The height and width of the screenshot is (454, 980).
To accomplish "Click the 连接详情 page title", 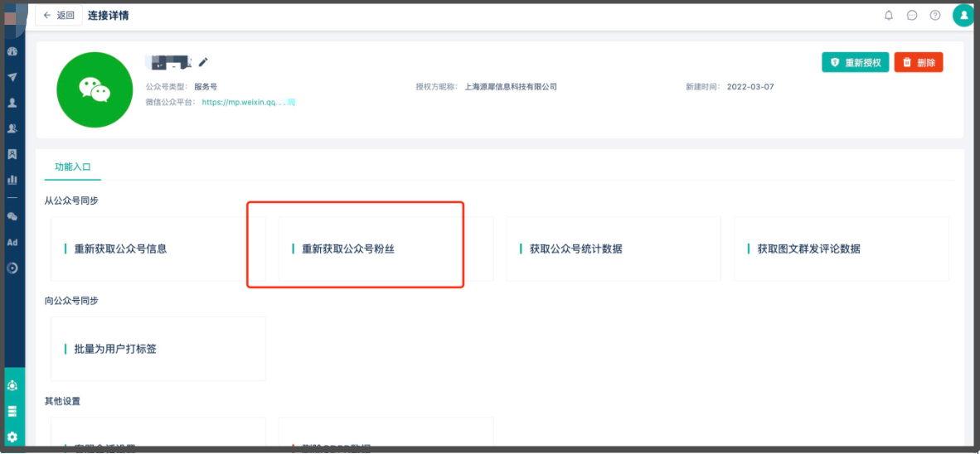I will point(109,16).
